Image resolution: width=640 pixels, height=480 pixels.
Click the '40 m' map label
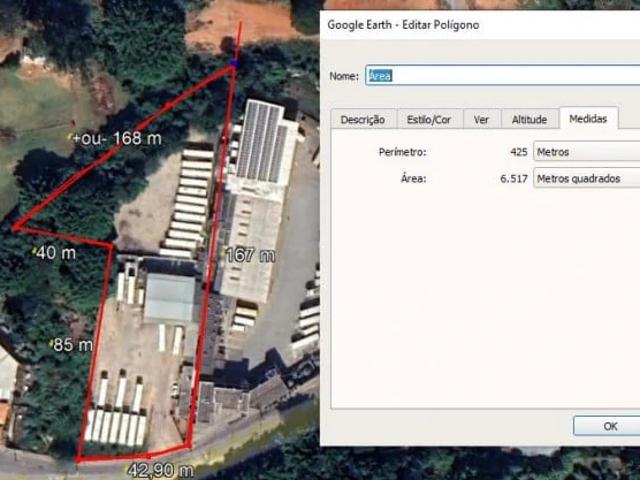point(56,253)
